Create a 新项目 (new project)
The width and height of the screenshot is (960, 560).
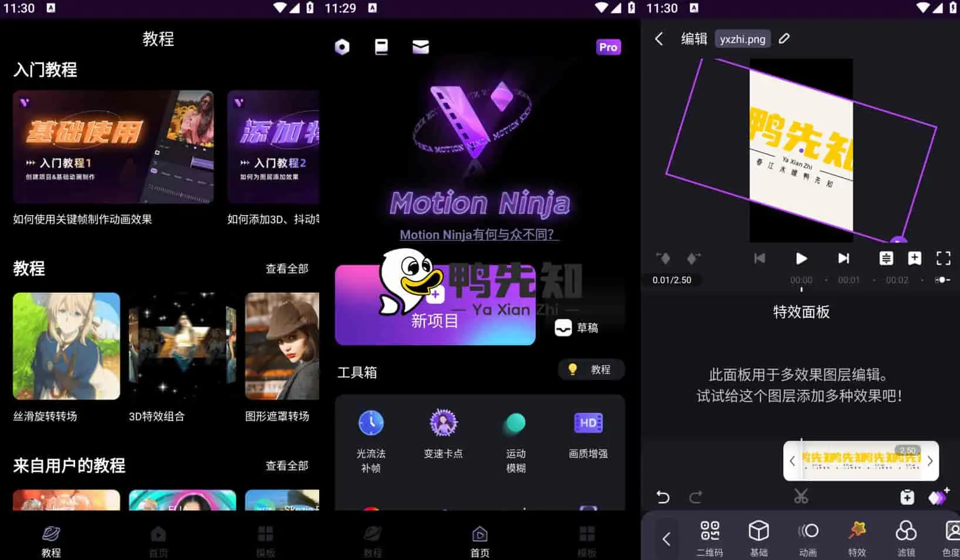point(435,306)
